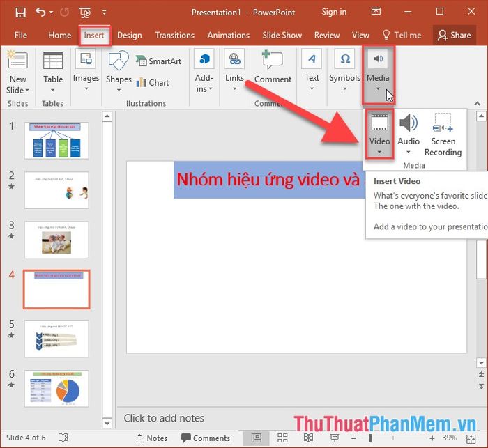
Task: Switch to Slide Show tab
Action: [282, 35]
